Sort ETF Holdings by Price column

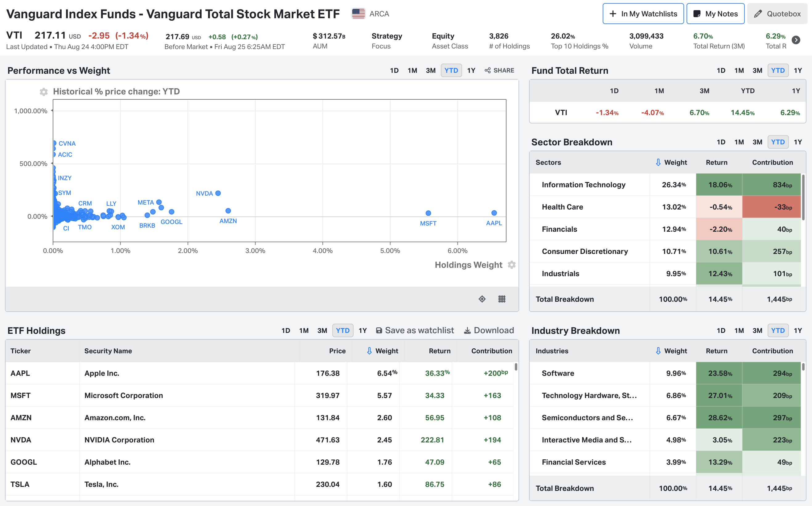337,351
